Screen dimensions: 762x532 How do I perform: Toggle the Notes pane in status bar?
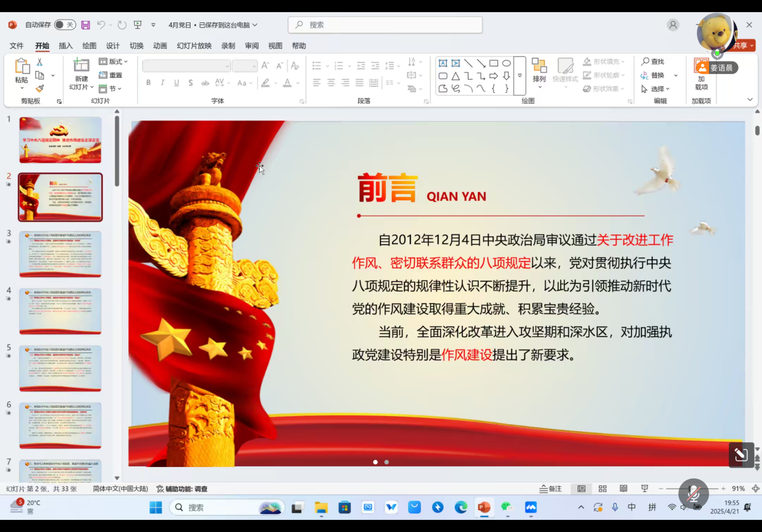click(550, 489)
